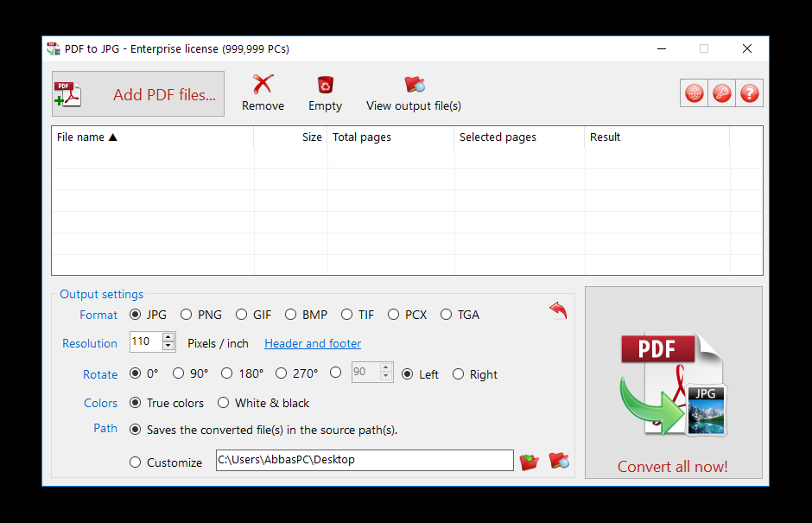Open the Header and footer link
Image resolution: width=812 pixels, height=523 pixels.
tap(313, 344)
